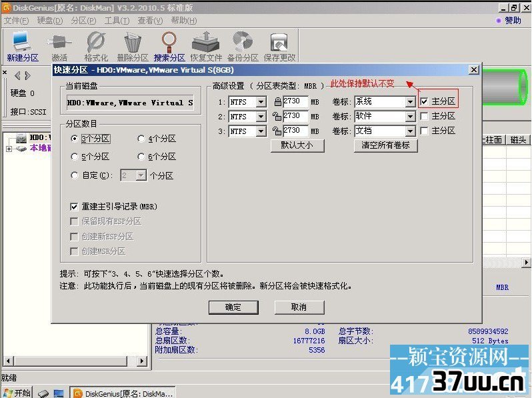Open volume label dropdown showing 文档

[410, 131]
